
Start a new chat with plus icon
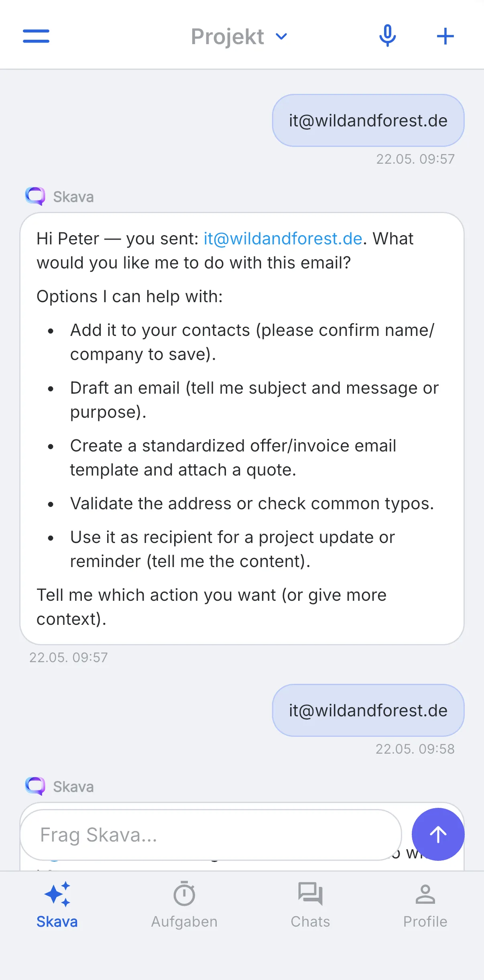pos(445,36)
